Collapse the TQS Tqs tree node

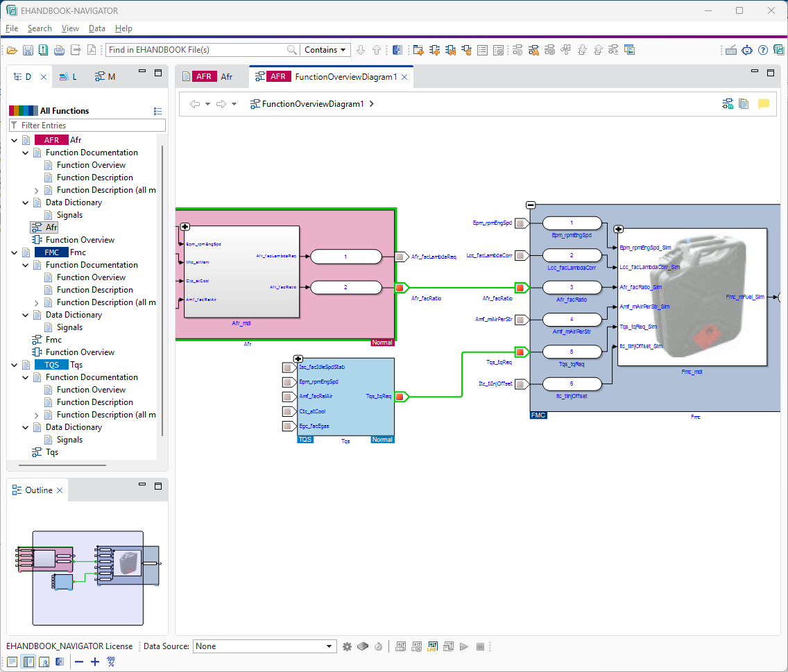click(x=14, y=365)
